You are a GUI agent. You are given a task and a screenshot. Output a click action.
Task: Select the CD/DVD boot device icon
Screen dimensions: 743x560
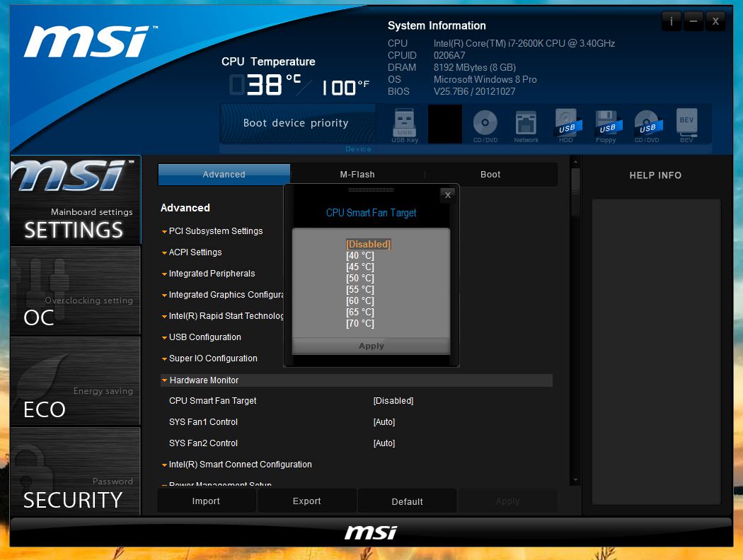485,125
